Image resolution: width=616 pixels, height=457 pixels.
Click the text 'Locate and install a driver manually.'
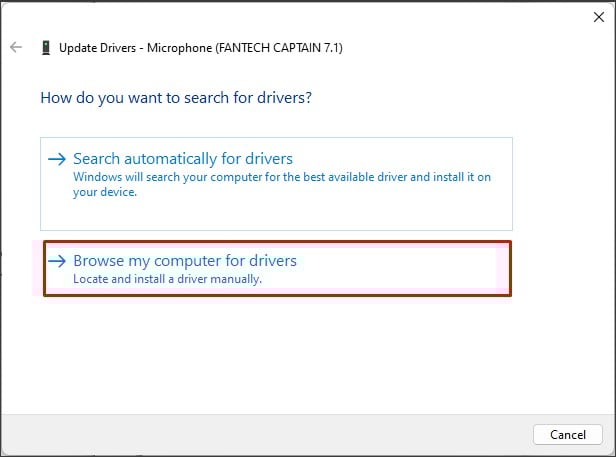point(167,279)
